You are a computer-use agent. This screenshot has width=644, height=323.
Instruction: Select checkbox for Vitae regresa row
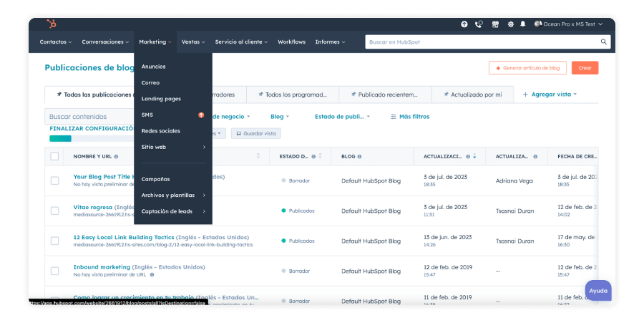[x=54, y=211]
